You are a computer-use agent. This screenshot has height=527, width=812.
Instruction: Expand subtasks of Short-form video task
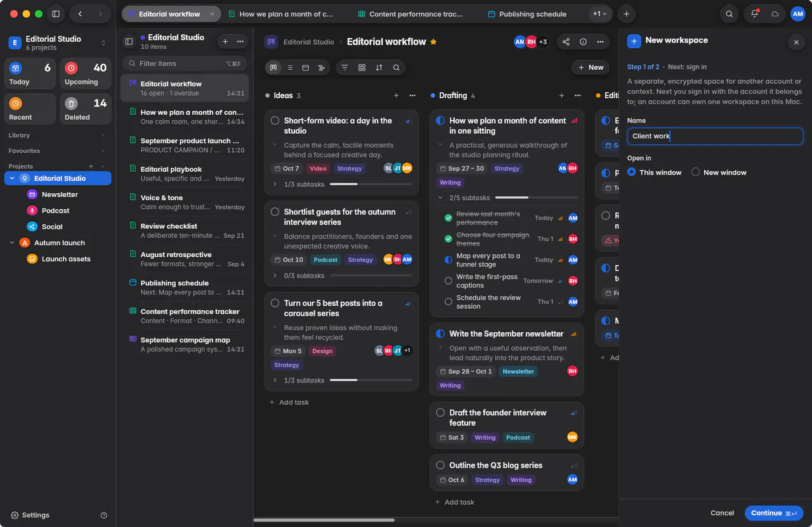(x=275, y=185)
